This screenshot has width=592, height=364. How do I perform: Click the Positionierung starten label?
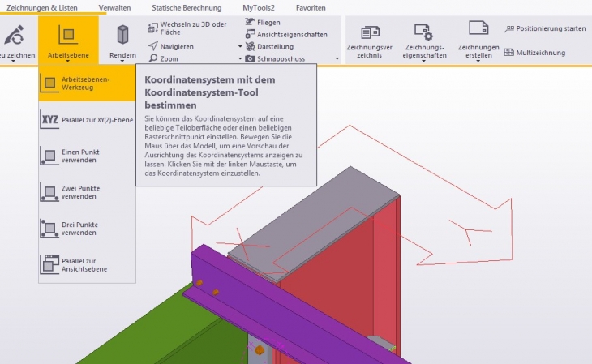[x=551, y=28]
